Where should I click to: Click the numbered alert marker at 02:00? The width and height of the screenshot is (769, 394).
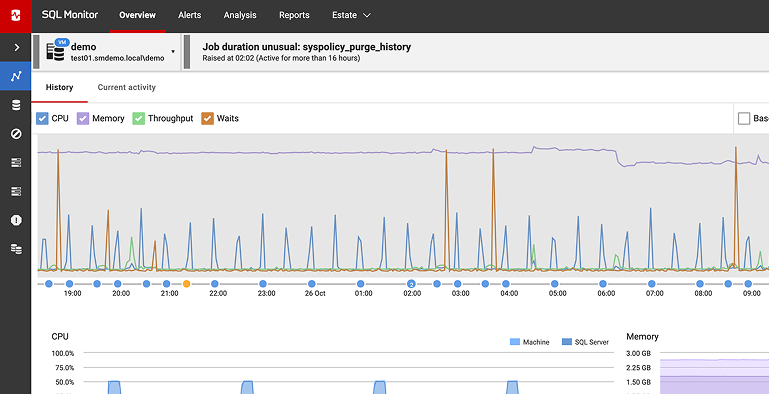tap(411, 284)
